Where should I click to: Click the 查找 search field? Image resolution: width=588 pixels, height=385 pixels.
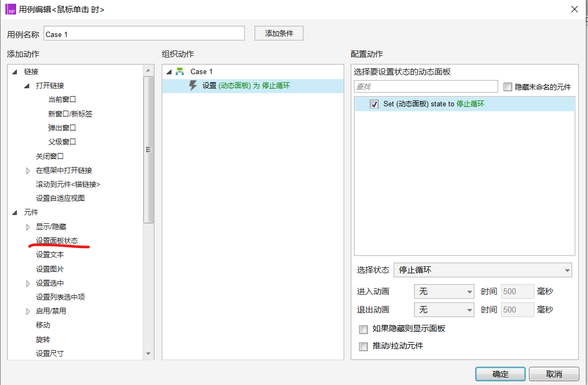click(x=426, y=86)
